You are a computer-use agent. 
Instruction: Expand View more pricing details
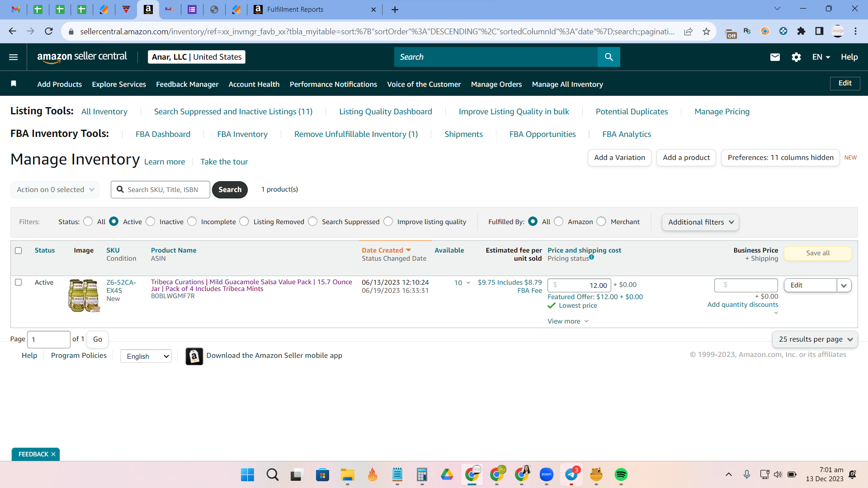coord(568,321)
